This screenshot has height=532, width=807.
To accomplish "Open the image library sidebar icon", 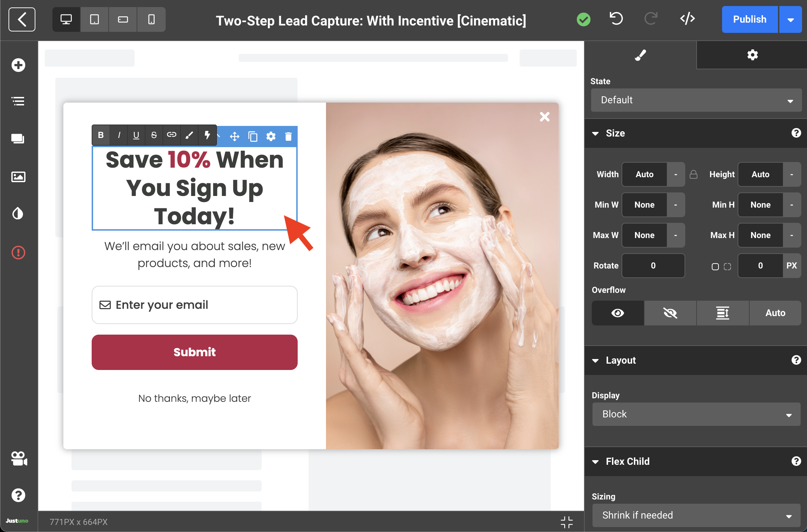I will click(18, 177).
